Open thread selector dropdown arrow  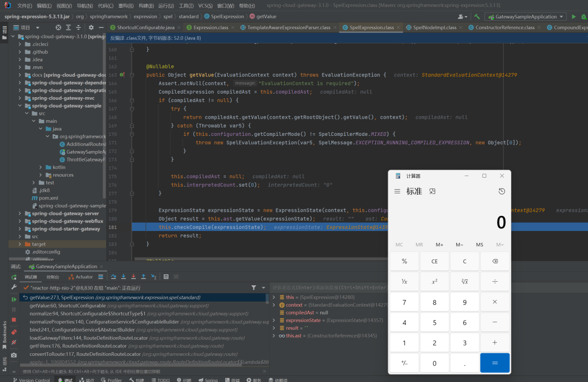(x=263, y=287)
